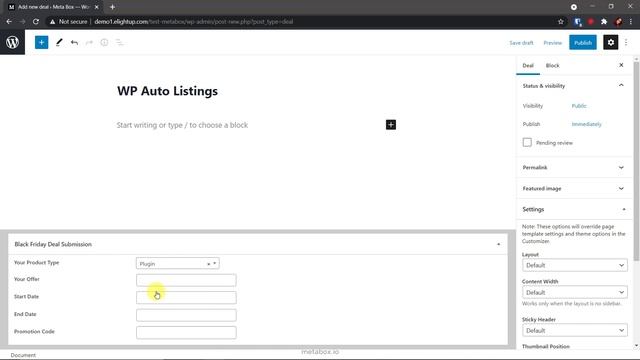Open the List View outline icon
This screenshot has height=360, width=640.
pyautogui.click(x=120, y=42)
